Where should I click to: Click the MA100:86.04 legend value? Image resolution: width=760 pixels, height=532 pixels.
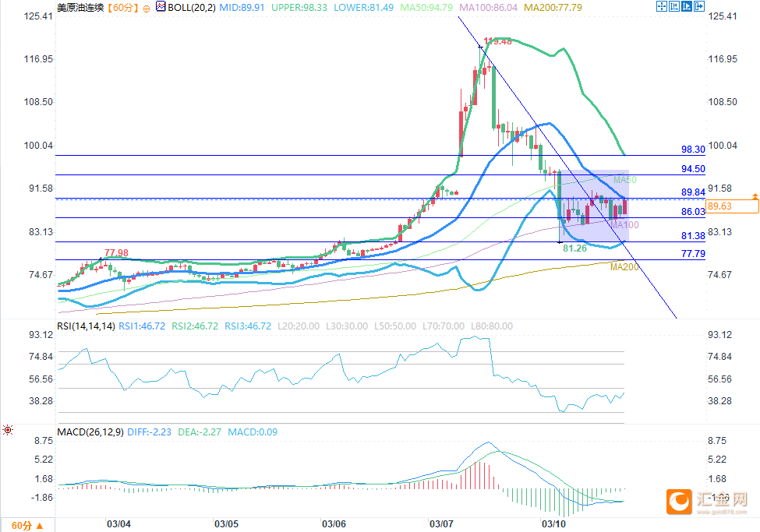pos(489,8)
